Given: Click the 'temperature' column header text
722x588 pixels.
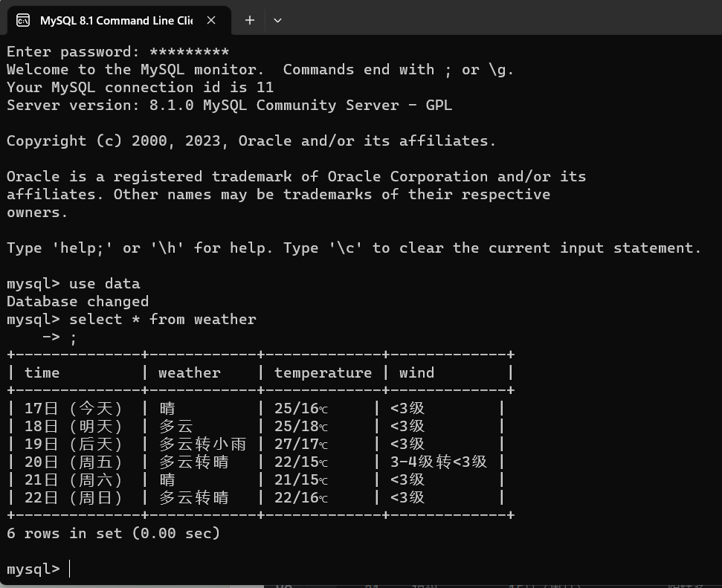Looking at the screenshot, I should coord(323,372).
